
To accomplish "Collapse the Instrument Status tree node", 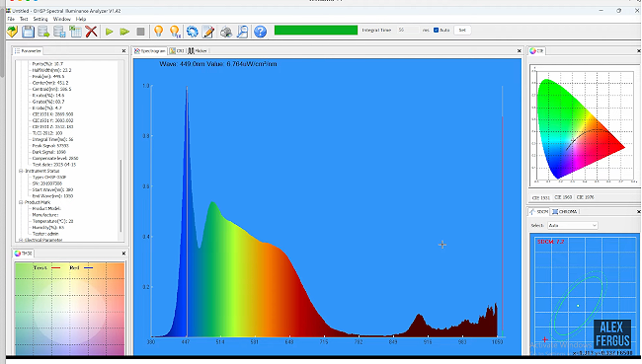I will click(x=21, y=171).
